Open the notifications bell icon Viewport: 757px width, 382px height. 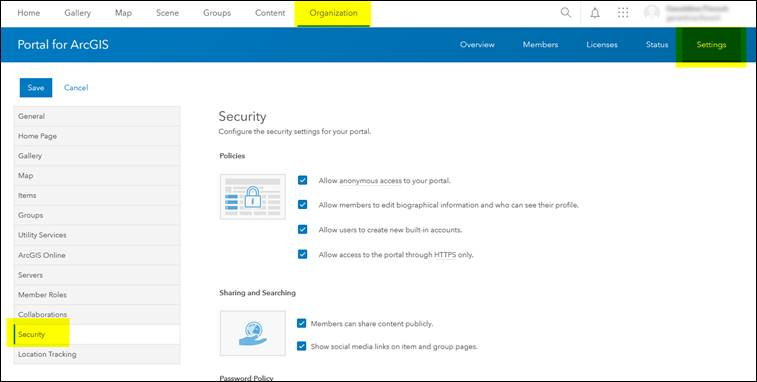click(595, 13)
